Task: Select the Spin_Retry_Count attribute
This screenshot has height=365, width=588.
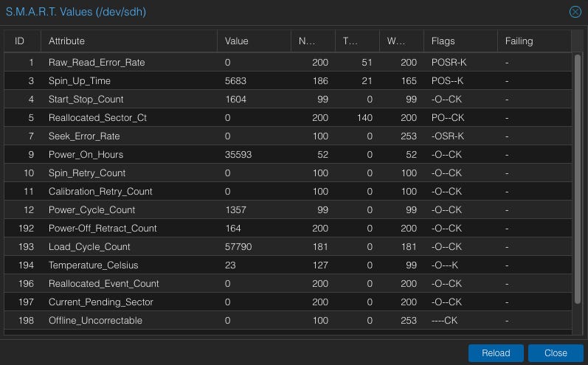Action: [87, 173]
